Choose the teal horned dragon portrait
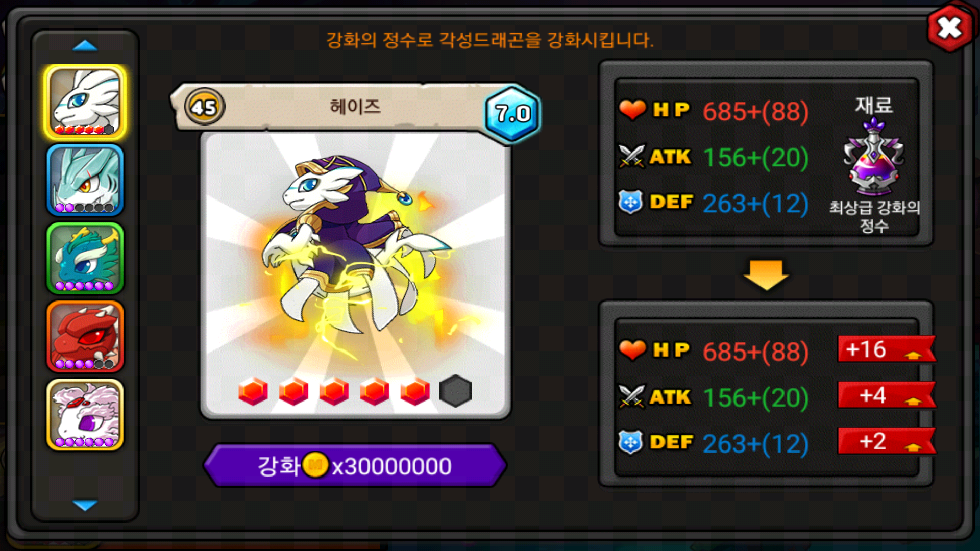This screenshot has width=980, height=551. tap(85, 258)
